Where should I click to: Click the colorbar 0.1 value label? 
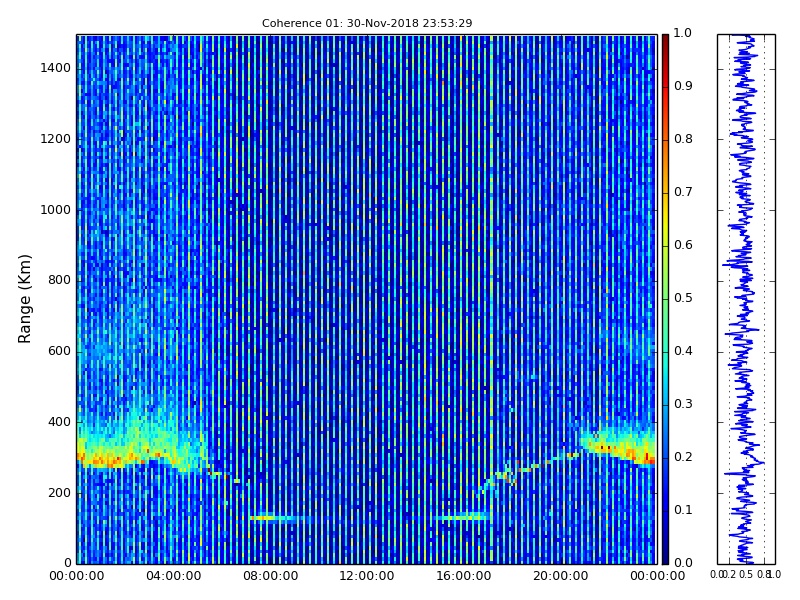click(683, 510)
